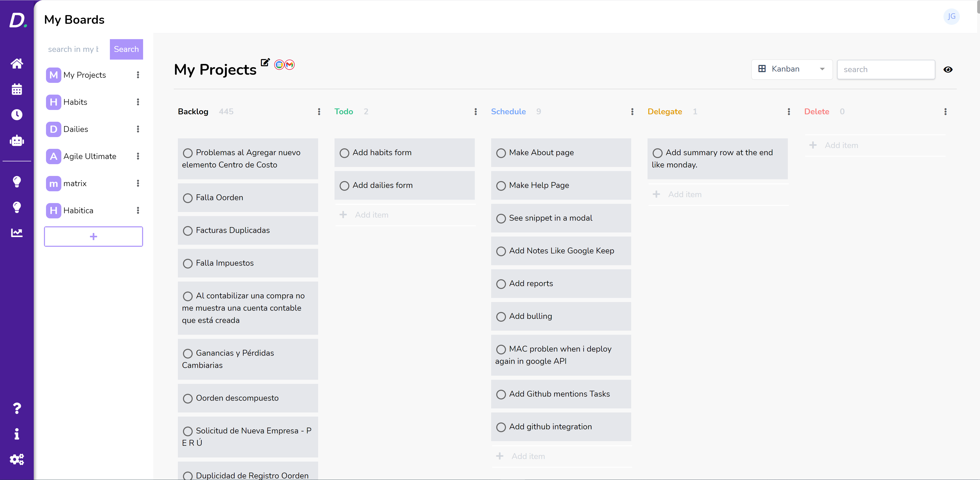Click Add item in Delete column
This screenshot has width=980, height=480.
click(x=841, y=146)
